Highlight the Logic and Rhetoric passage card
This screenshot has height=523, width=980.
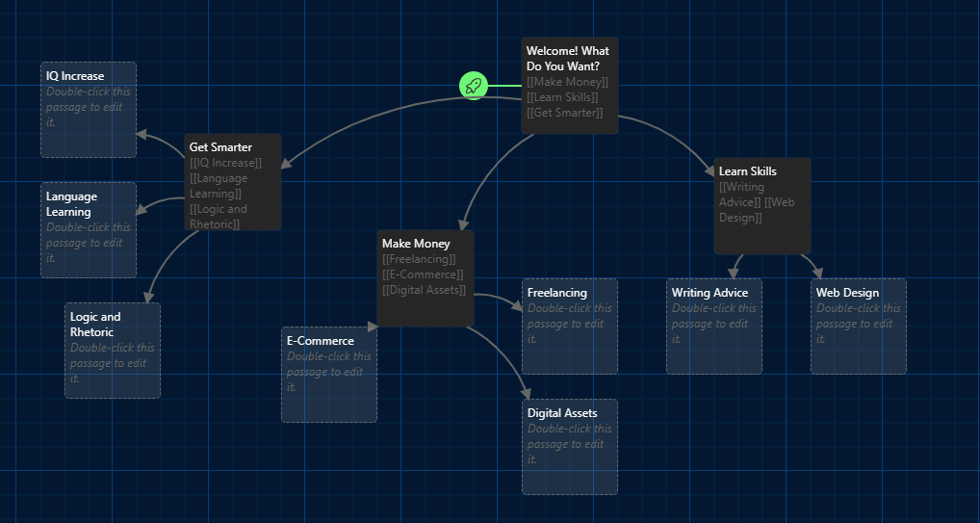112,351
